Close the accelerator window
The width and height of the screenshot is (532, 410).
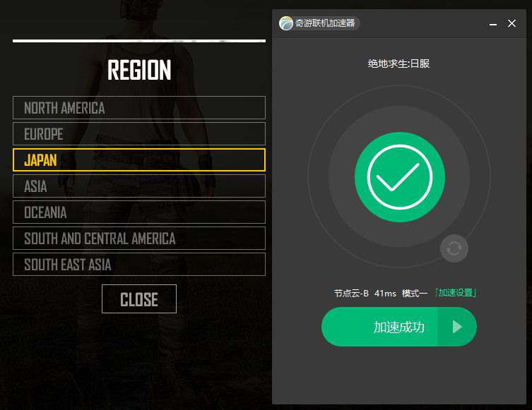pos(512,23)
